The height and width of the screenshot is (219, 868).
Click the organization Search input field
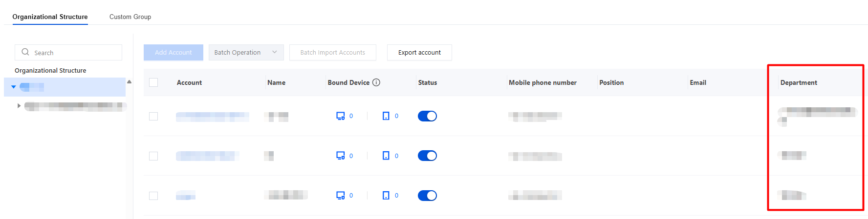click(68, 52)
